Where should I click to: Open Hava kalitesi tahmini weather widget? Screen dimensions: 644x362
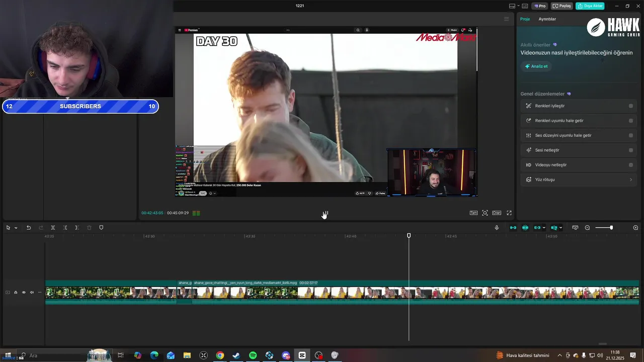[522, 355]
